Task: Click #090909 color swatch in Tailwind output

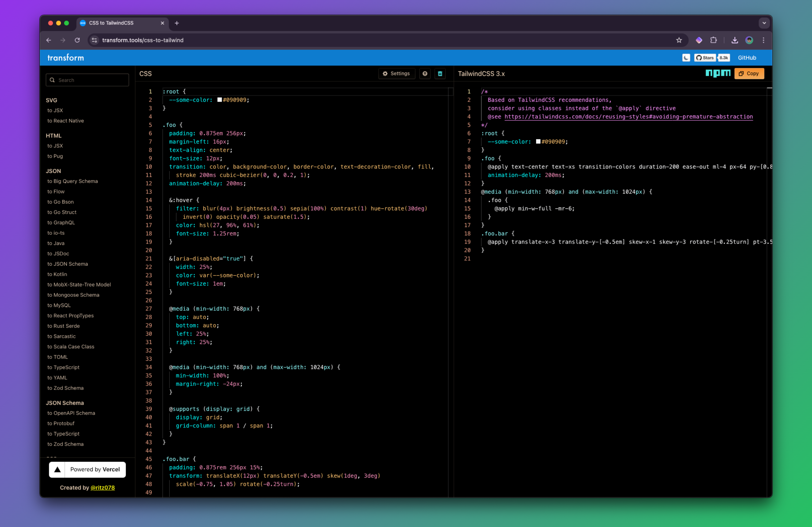Action: pyautogui.click(x=538, y=141)
